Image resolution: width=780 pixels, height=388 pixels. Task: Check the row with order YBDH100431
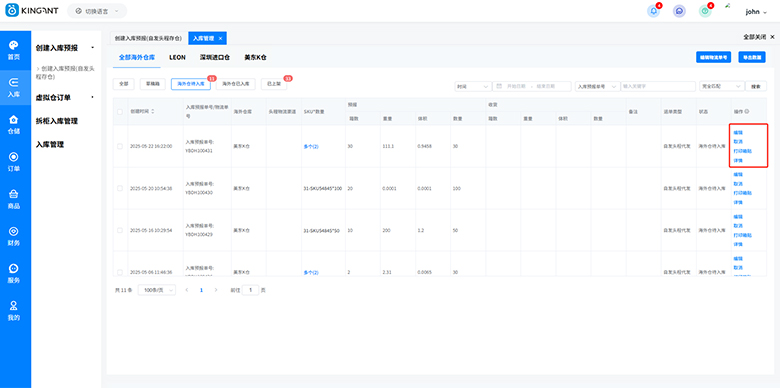(x=120, y=146)
